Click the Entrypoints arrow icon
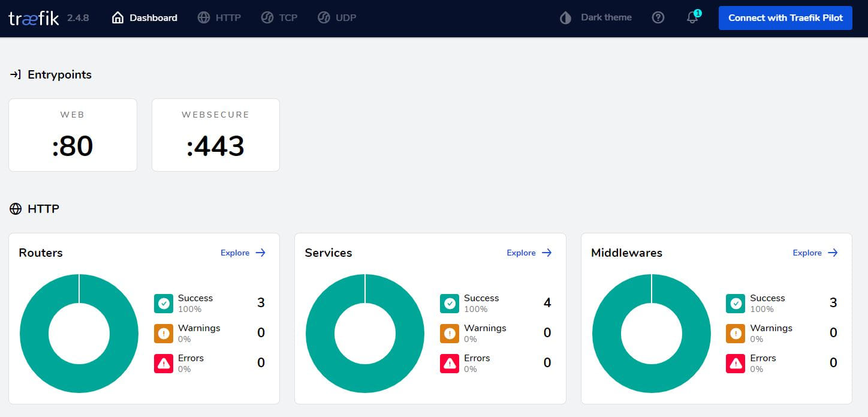868x417 pixels. [x=14, y=74]
